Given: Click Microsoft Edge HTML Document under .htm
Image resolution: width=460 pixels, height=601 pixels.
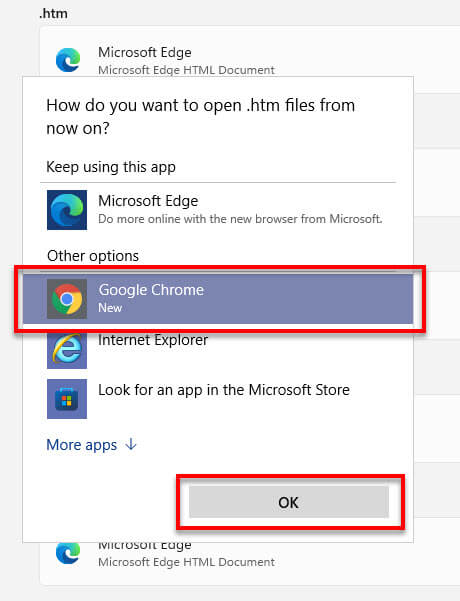Looking at the screenshot, I should click(186, 70).
